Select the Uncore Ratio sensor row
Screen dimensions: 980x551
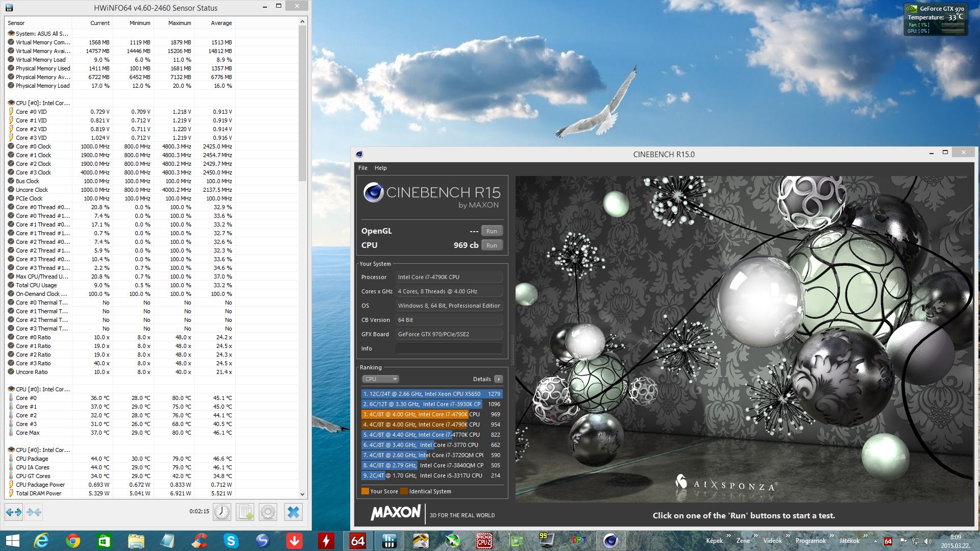[x=152, y=372]
